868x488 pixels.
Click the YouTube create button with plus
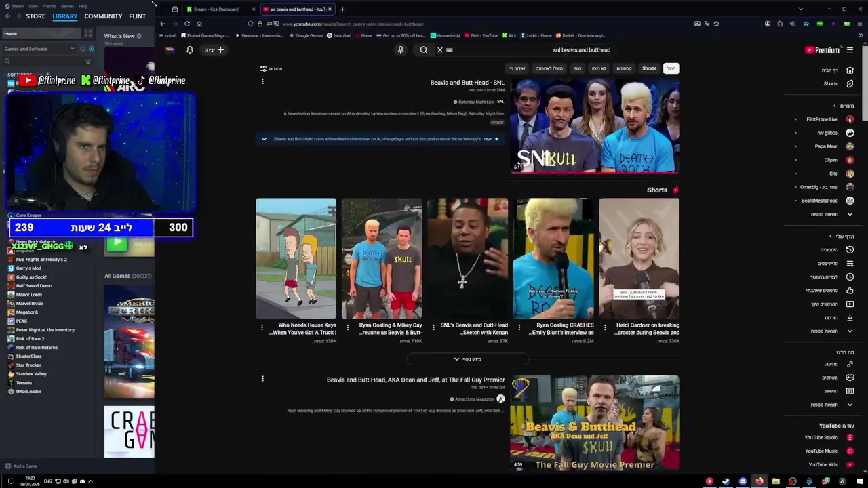pyautogui.click(x=215, y=49)
